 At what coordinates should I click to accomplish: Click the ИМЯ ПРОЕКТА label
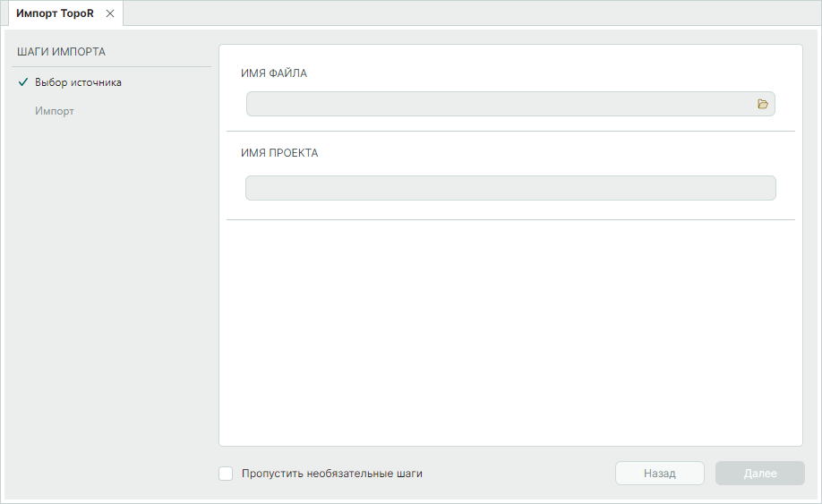tap(279, 153)
